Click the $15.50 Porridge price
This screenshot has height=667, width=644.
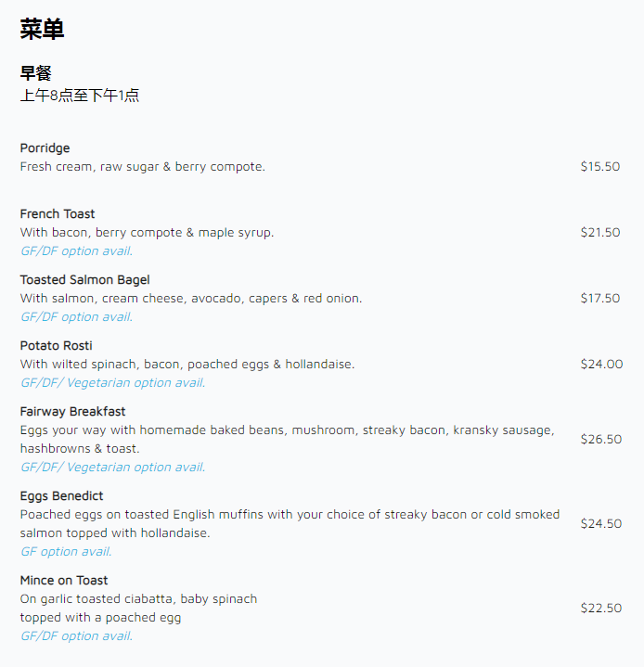coord(600,167)
